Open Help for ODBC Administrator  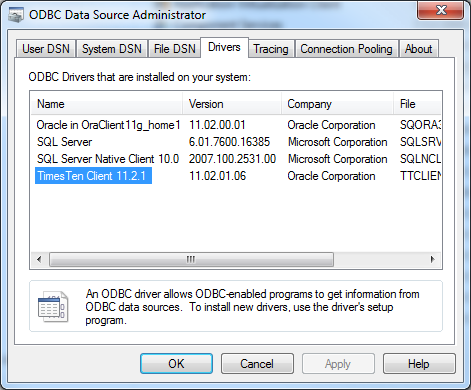[419, 364]
